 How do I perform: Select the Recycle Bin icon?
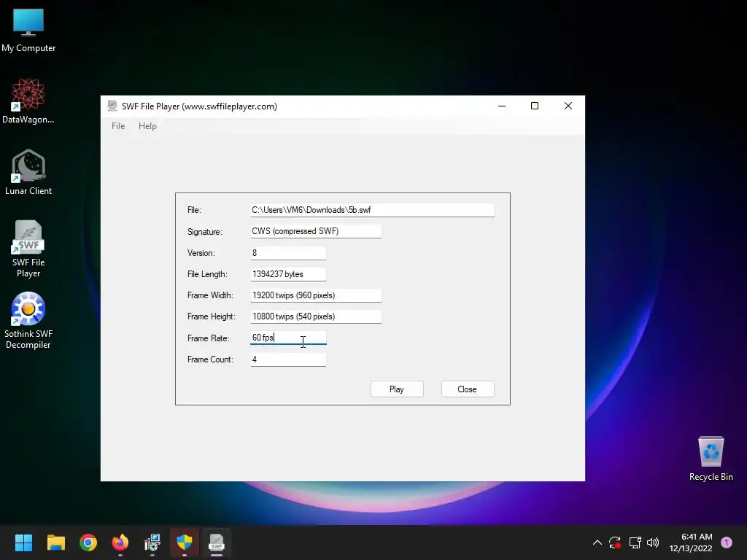711,459
